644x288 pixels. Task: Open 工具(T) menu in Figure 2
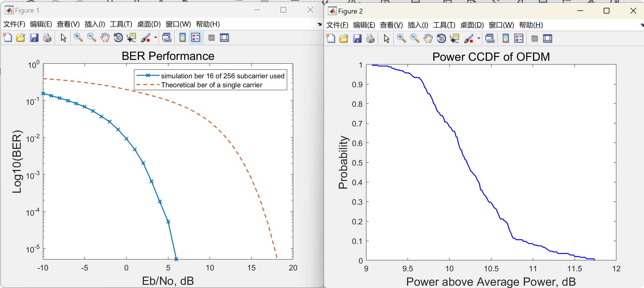click(x=444, y=25)
